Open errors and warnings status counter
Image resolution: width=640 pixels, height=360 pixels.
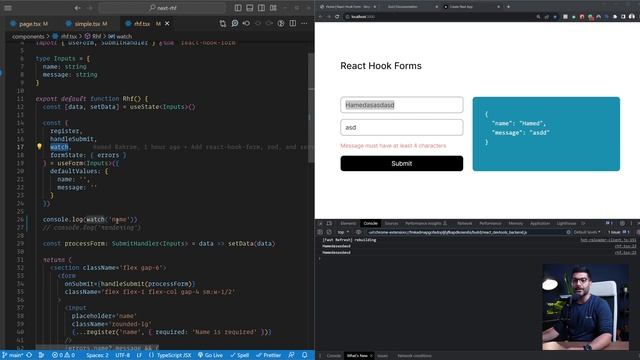(x=63, y=355)
